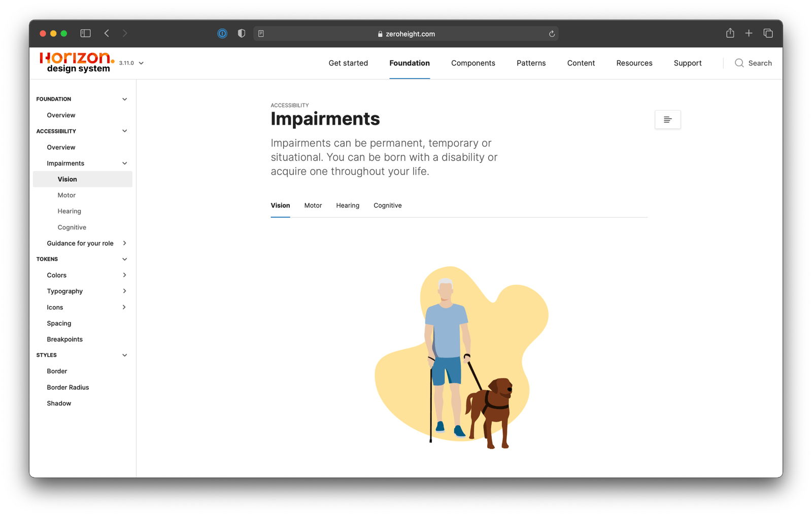Click the magnifier search icon

739,63
